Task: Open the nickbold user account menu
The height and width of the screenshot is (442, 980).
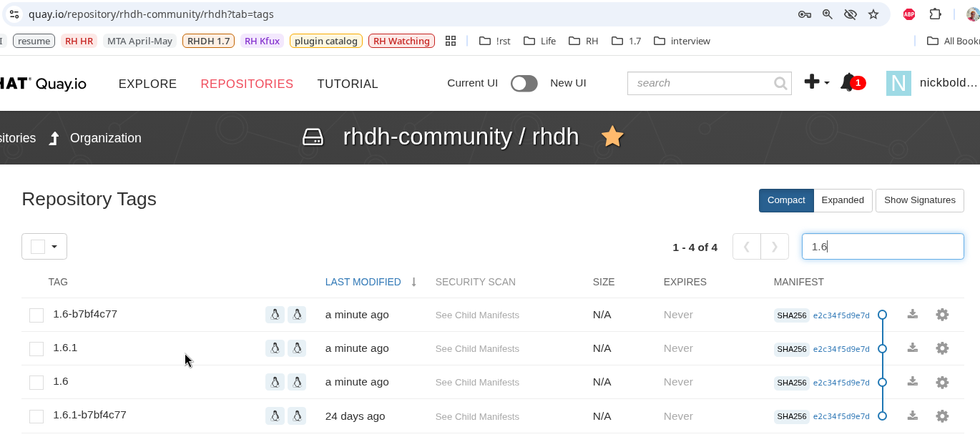Action: click(931, 83)
